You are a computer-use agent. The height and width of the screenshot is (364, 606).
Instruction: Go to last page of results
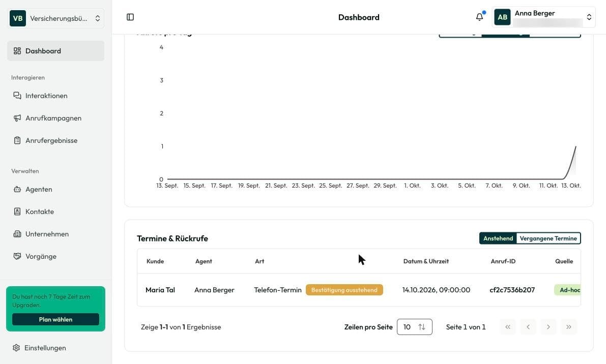568,327
